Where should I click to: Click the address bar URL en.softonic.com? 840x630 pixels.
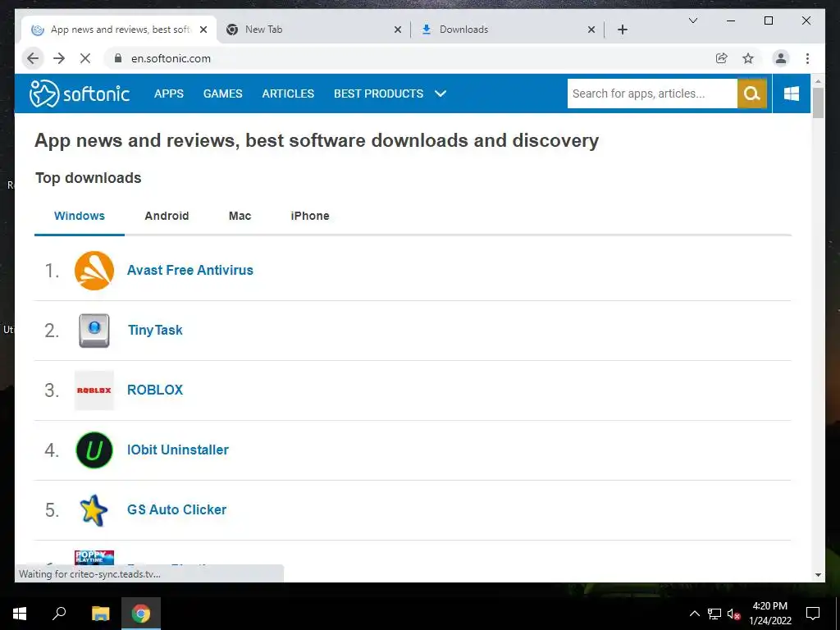(x=171, y=58)
